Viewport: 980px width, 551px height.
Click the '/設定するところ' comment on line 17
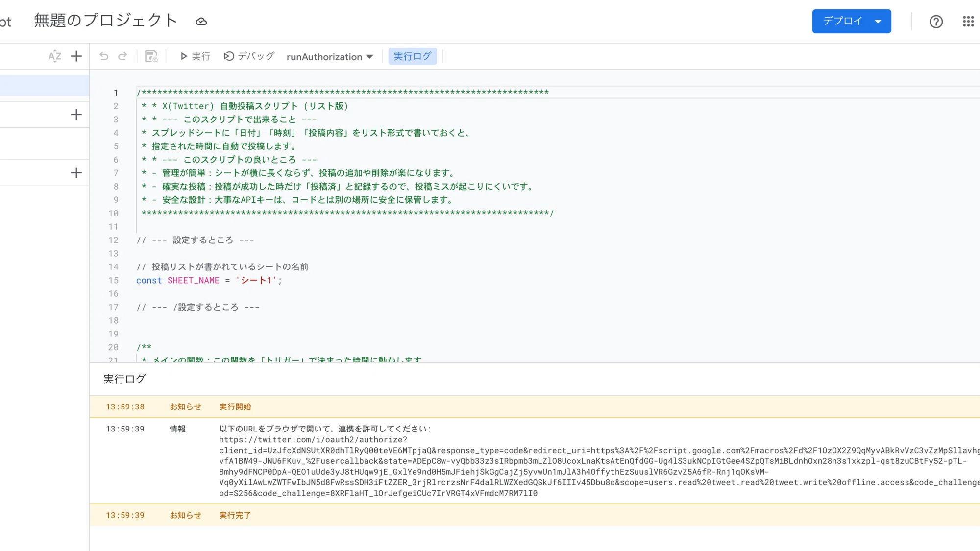click(198, 308)
